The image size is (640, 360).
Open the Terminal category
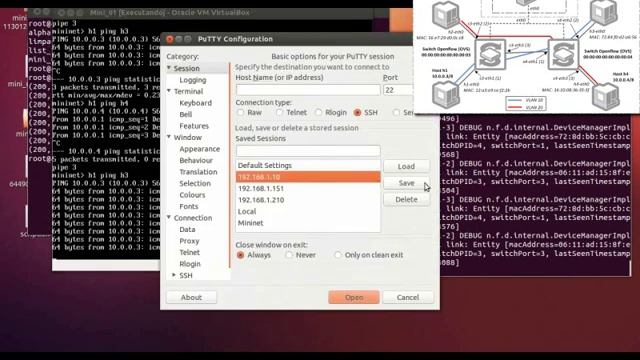(x=188, y=91)
